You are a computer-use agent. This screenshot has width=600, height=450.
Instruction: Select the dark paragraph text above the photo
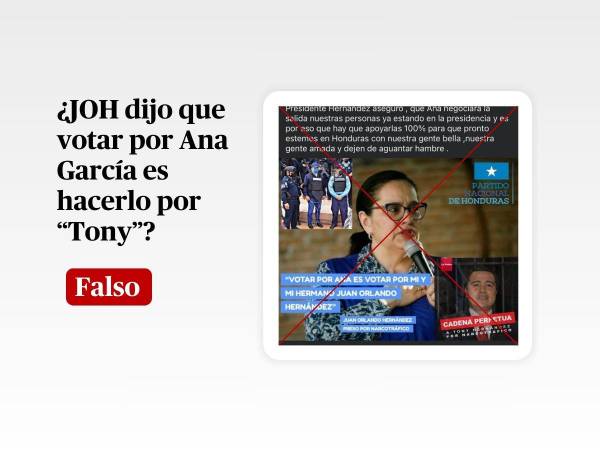click(397, 129)
